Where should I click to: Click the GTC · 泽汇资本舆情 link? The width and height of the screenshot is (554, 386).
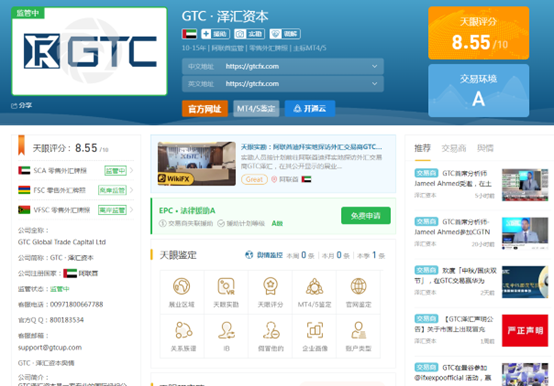[46, 363]
